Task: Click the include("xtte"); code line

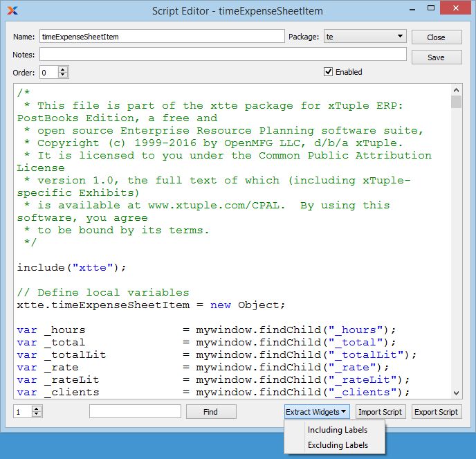Action: pyautogui.click(x=71, y=268)
